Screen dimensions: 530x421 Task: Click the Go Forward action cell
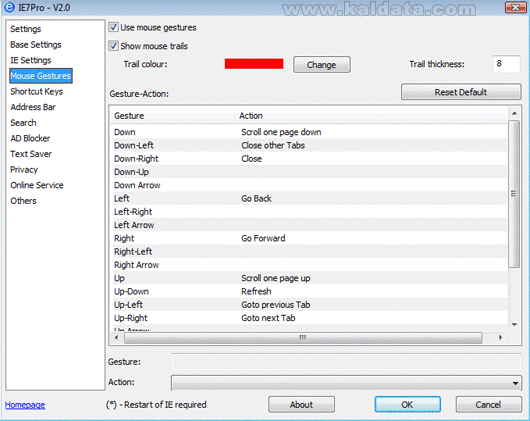263,238
